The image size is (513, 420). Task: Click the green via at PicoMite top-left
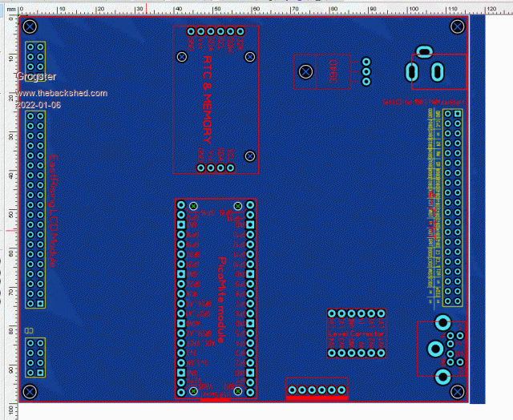pyautogui.click(x=193, y=207)
